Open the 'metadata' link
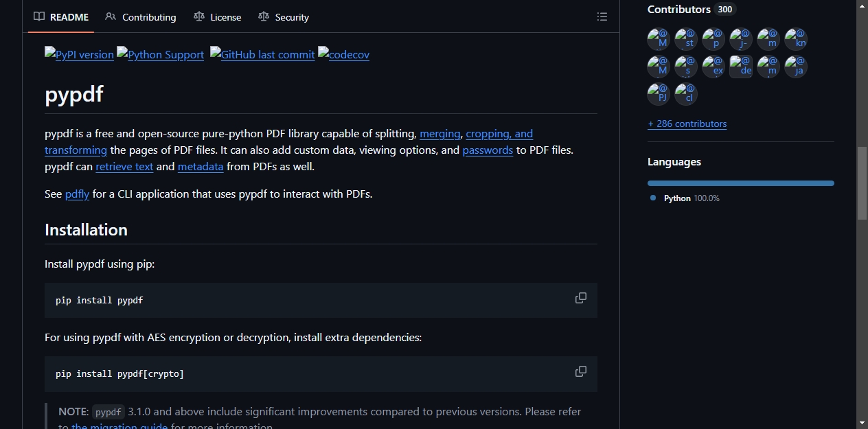 201,167
